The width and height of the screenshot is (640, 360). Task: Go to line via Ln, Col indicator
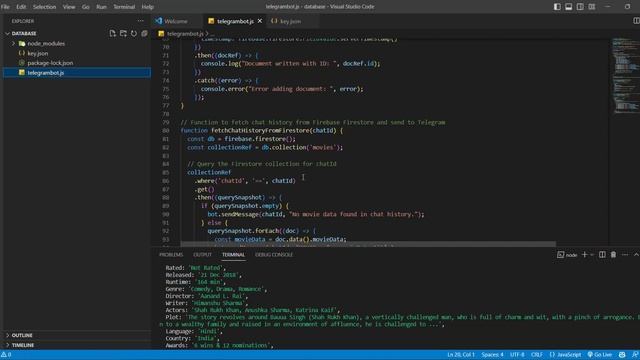pyautogui.click(x=461, y=355)
